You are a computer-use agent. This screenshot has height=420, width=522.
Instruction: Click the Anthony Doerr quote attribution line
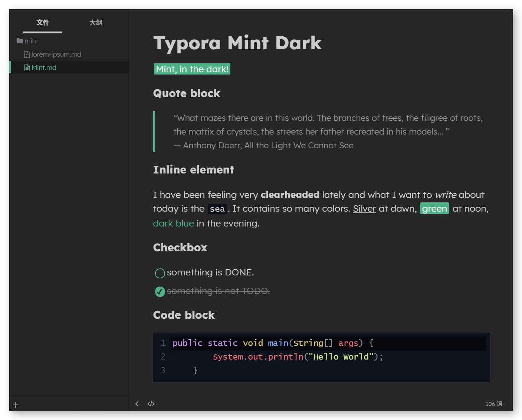[263, 146]
